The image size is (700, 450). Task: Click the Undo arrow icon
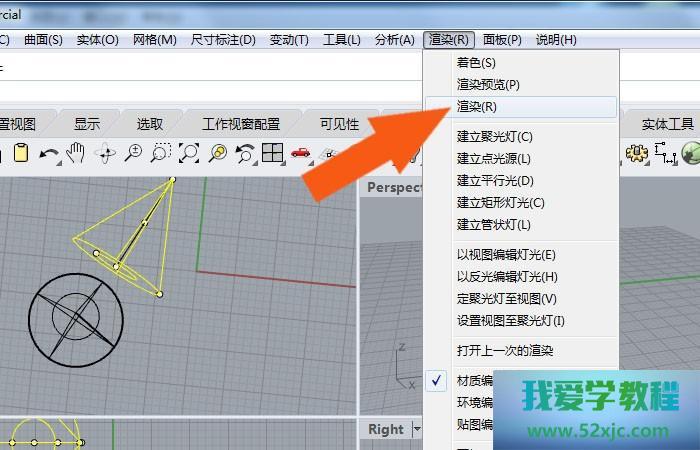click(48, 153)
